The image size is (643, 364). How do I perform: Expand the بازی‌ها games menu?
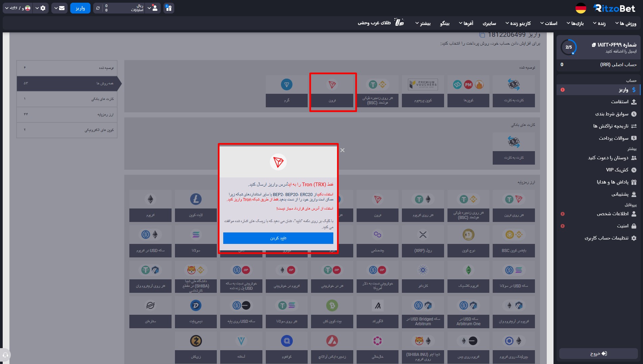coord(575,23)
